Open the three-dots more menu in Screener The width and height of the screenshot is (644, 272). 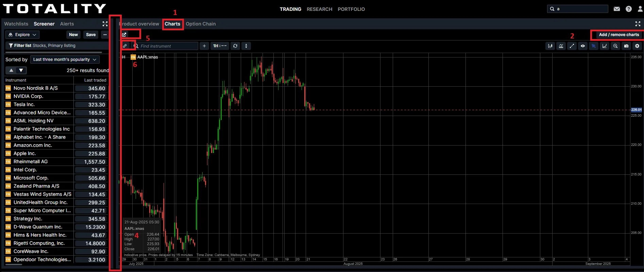point(105,35)
